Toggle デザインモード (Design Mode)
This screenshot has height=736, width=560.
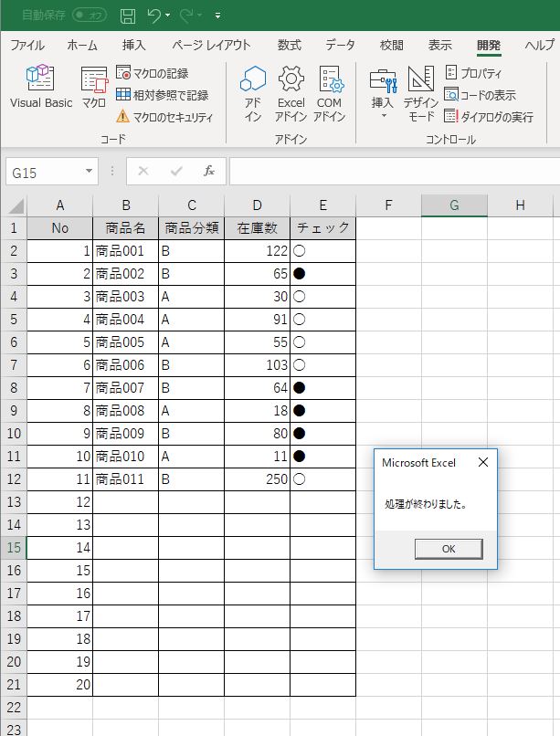[x=421, y=93]
